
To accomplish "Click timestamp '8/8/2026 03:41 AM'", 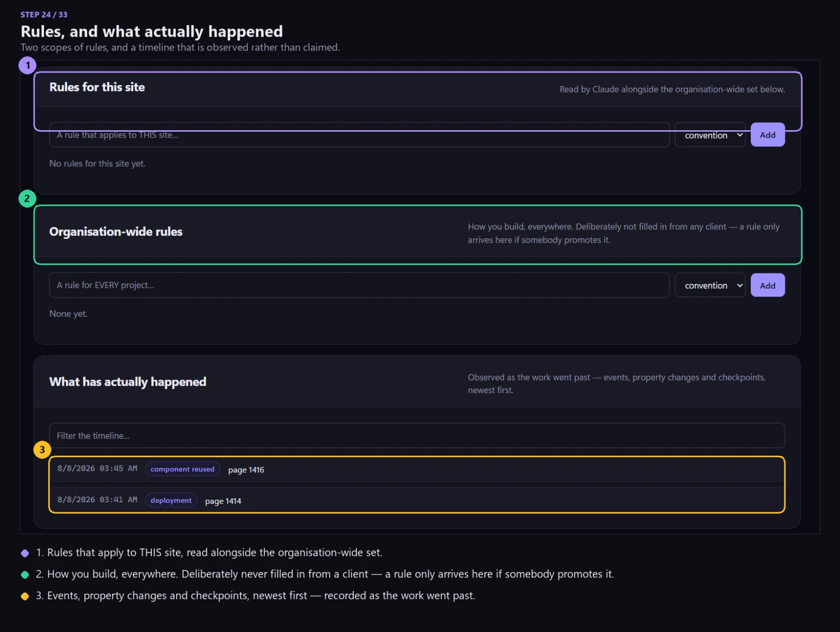I will [x=97, y=500].
